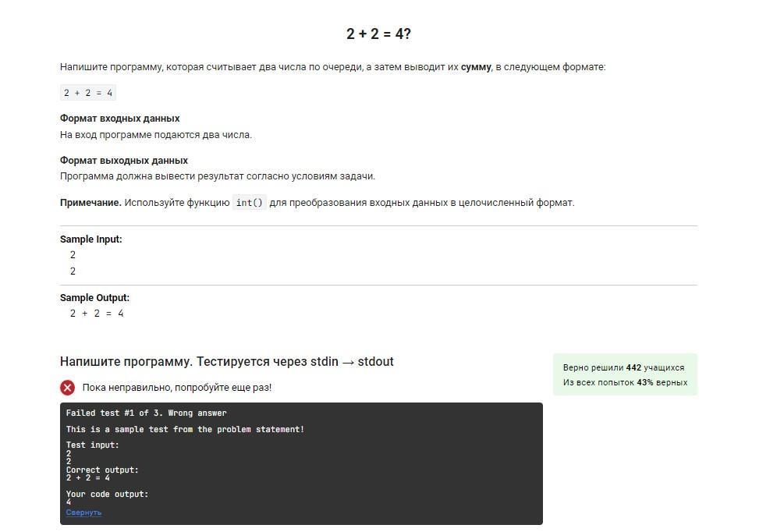Click the "Correct output:" console label
Image resolution: width=777 pixels, height=532 pixels.
[102, 470]
